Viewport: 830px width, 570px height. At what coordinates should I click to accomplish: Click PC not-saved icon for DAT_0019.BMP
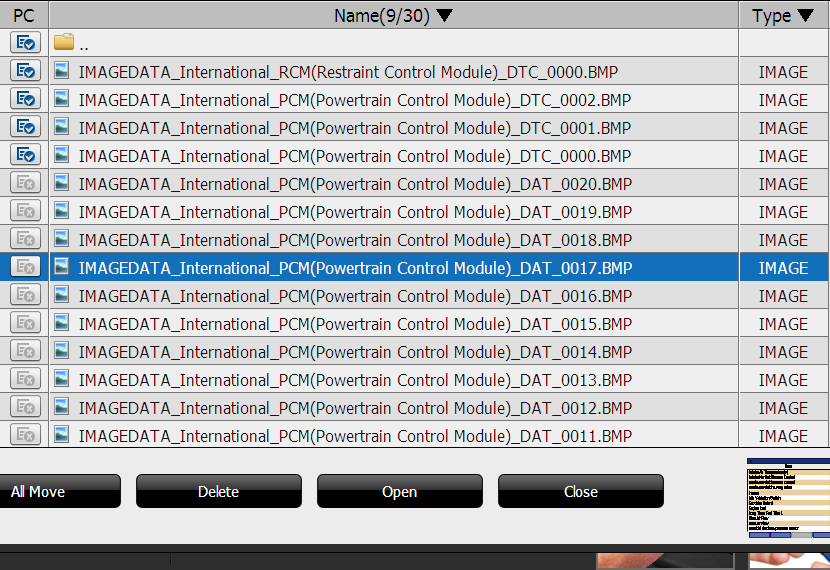tap(25, 211)
